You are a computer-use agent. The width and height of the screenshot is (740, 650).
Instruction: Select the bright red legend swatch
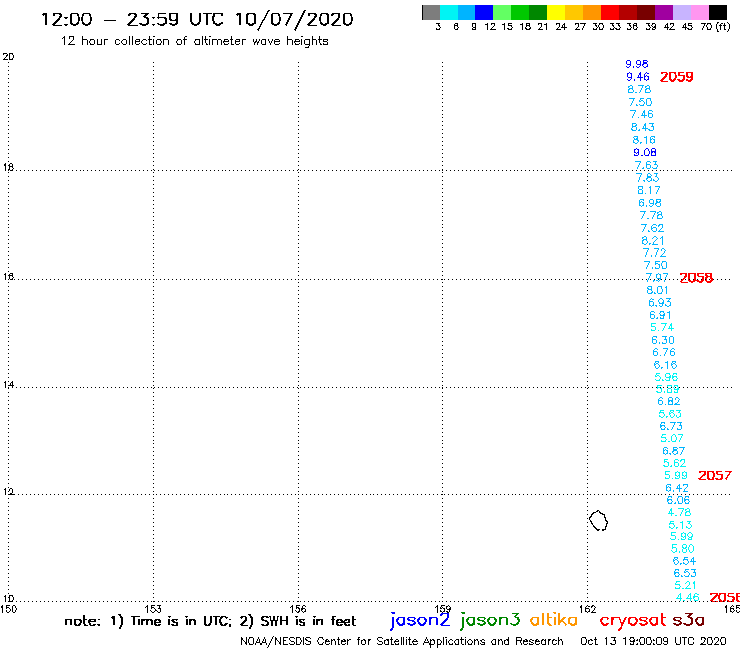(x=610, y=12)
